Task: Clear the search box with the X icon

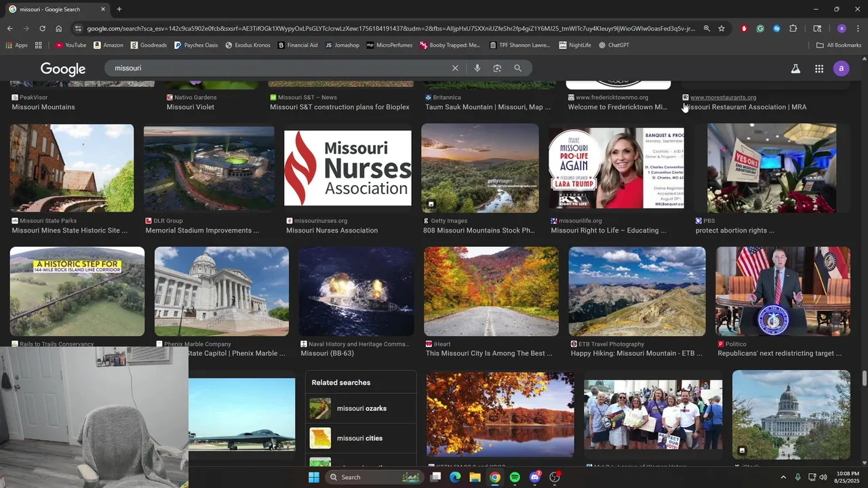Action: tap(455, 68)
